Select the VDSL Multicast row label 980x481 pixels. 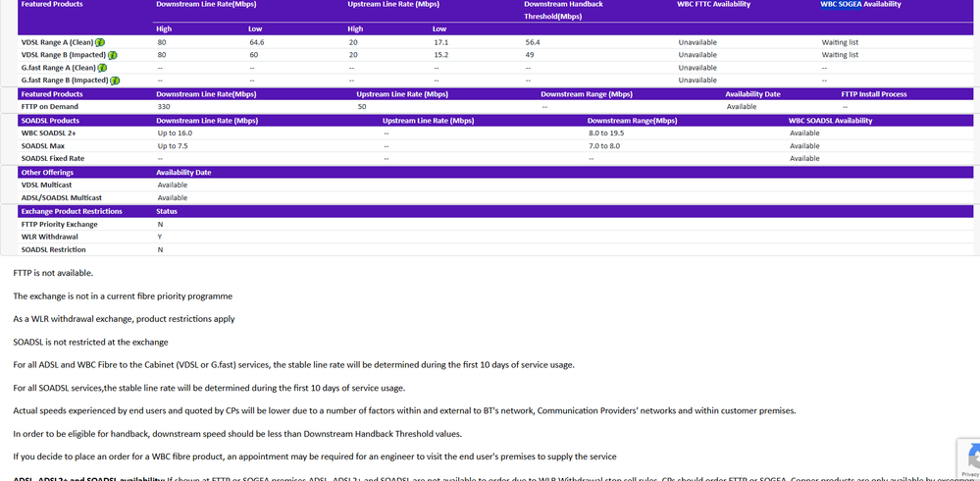[47, 186]
